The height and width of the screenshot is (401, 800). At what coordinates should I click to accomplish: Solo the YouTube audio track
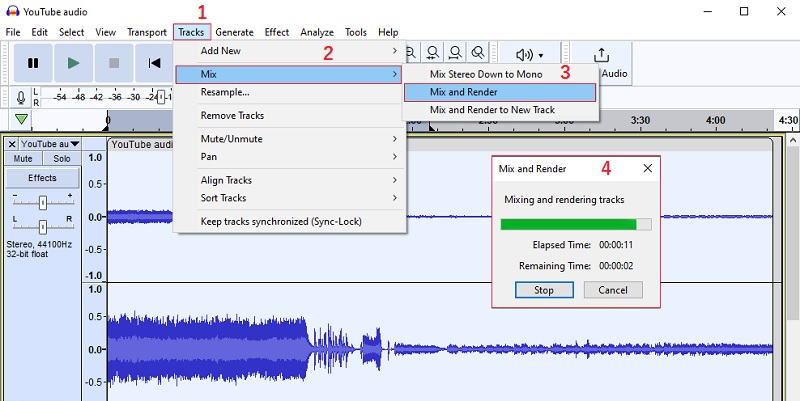click(62, 159)
